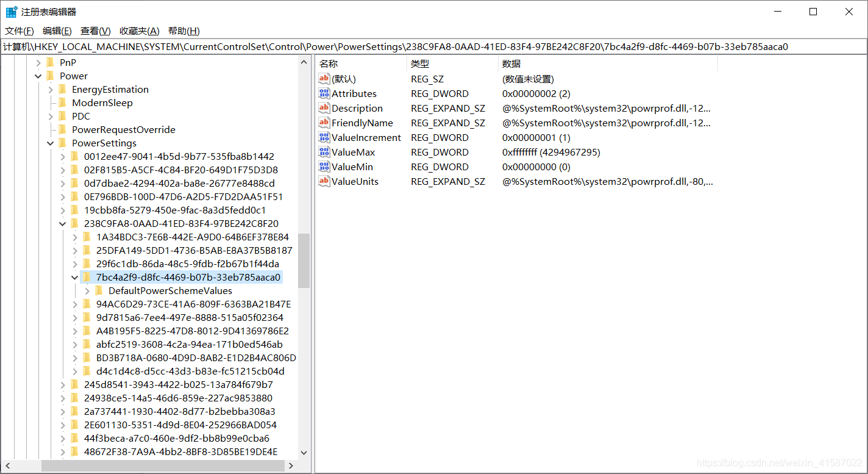Expand the PDC node

click(x=51, y=117)
